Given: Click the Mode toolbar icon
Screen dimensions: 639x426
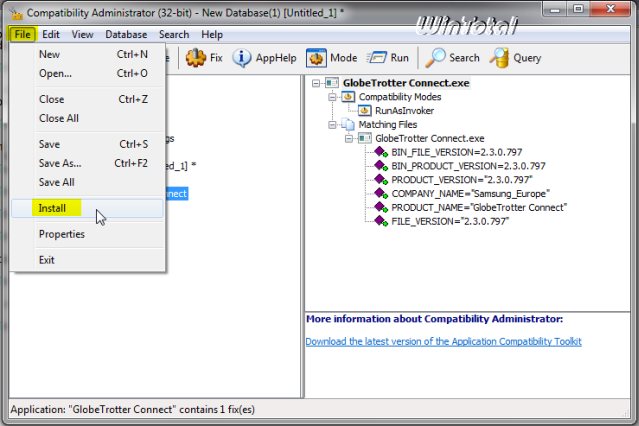Looking at the screenshot, I should (316, 58).
